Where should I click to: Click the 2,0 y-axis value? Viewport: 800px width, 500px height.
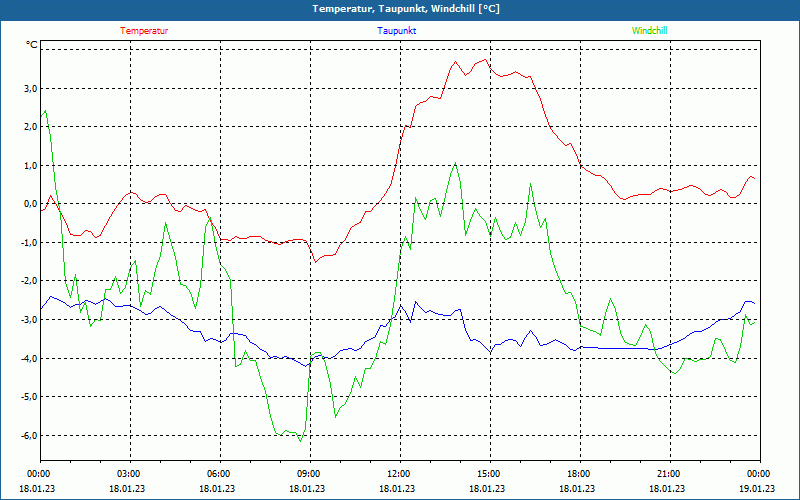point(31,127)
